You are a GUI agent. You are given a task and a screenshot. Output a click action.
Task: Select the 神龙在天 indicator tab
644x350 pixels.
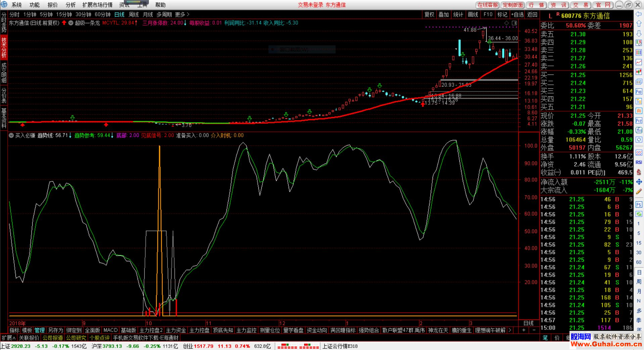pyautogui.click(x=438, y=330)
